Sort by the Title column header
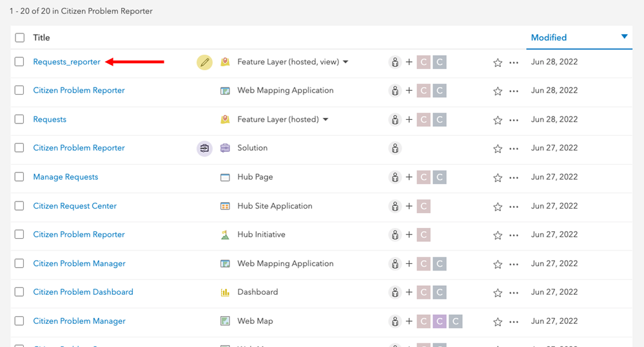This screenshot has width=644, height=347. click(41, 37)
